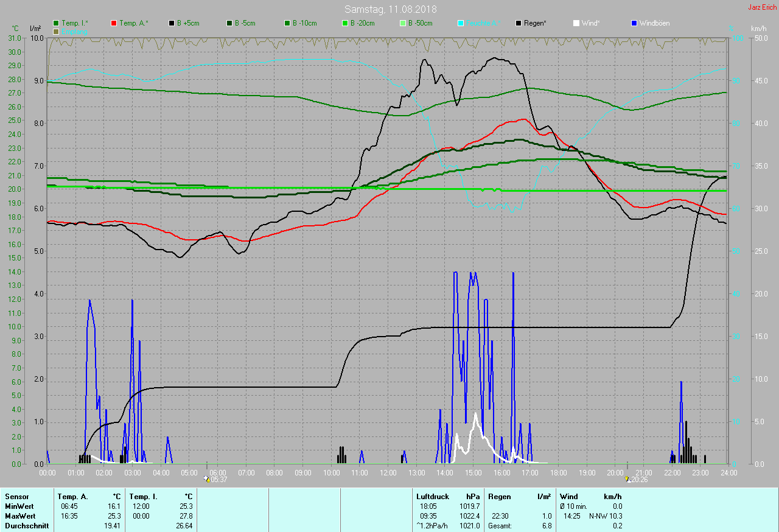The image size is (779, 532).
Task: Click the sunrise icon at 05:37
Action: tap(207, 480)
